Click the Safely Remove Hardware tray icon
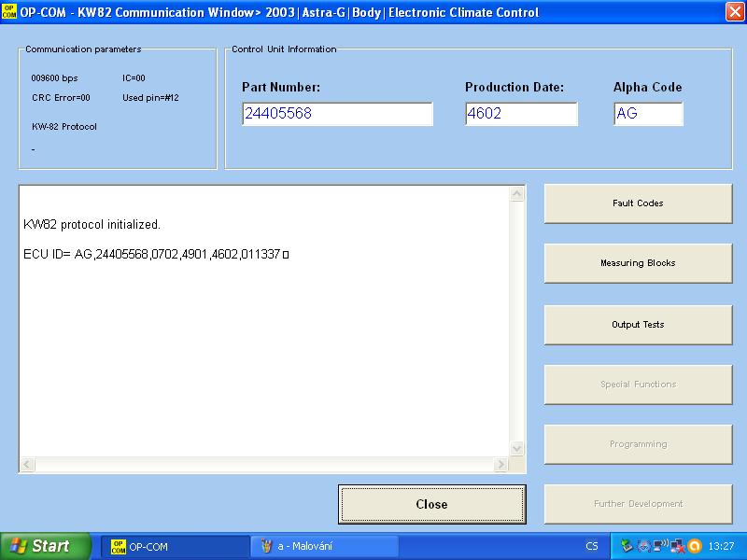The image size is (747, 560). [x=627, y=546]
